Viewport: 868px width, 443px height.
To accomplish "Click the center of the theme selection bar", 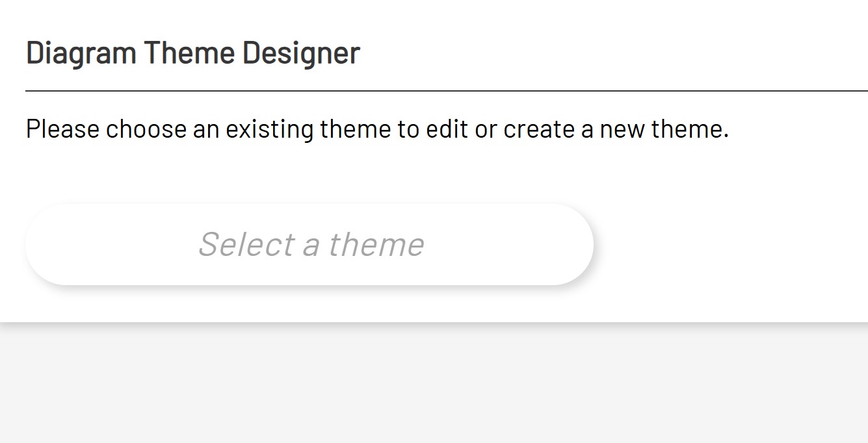I will (x=309, y=244).
